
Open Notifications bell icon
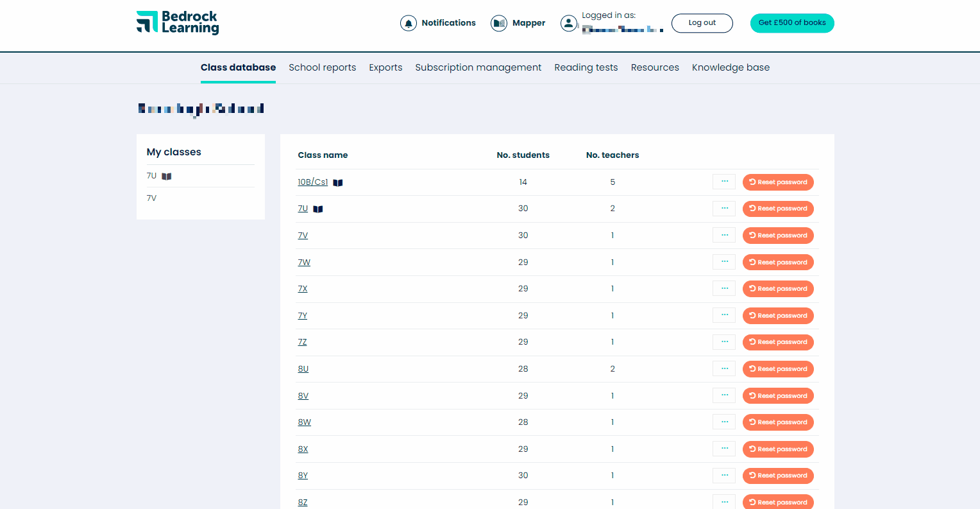pyautogui.click(x=409, y=23)
